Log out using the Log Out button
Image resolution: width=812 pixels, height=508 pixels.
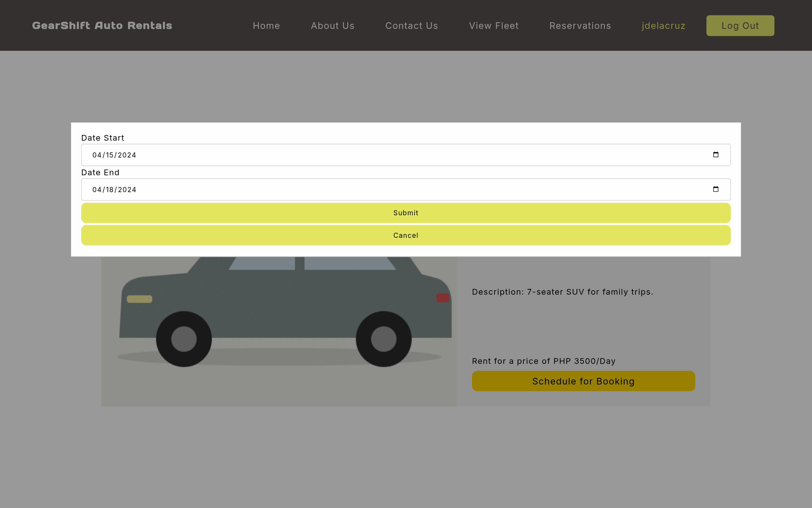click(x=740, y=25)
